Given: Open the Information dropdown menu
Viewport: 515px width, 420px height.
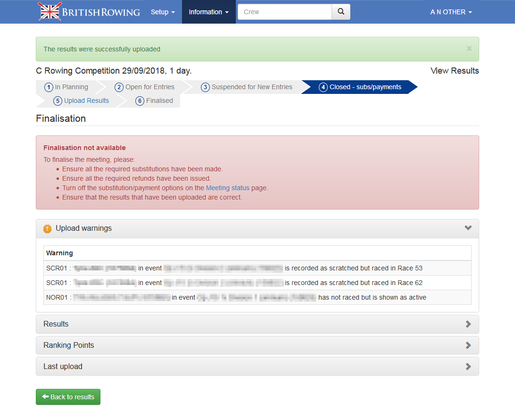Looking at the screenshot, I should 208,12.
